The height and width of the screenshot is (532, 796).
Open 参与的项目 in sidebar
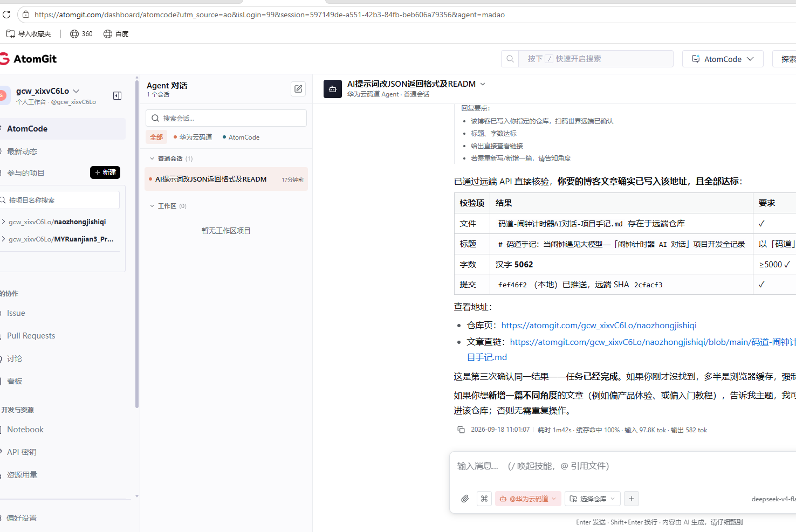click(x=25, y=173)
